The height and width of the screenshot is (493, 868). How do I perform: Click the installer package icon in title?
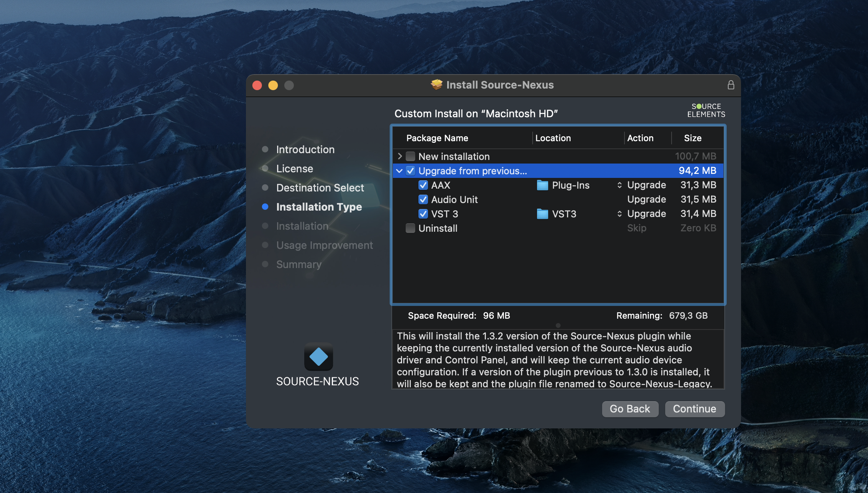coord(436,85)
